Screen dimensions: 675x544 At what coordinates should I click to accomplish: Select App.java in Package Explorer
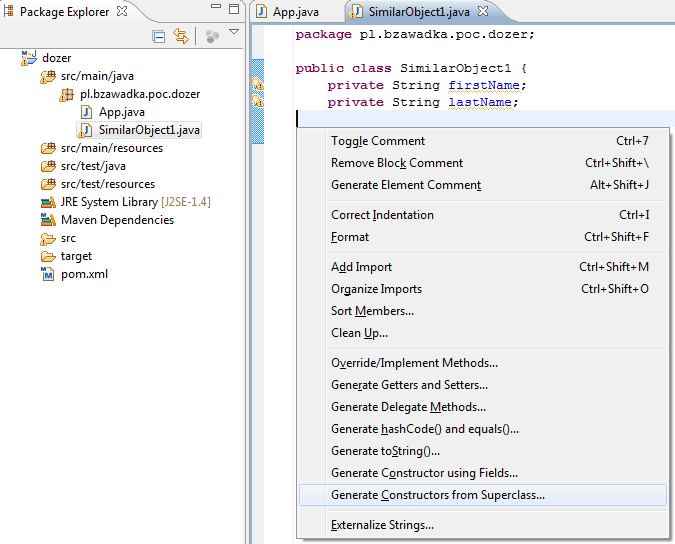[x=121, y=112]
